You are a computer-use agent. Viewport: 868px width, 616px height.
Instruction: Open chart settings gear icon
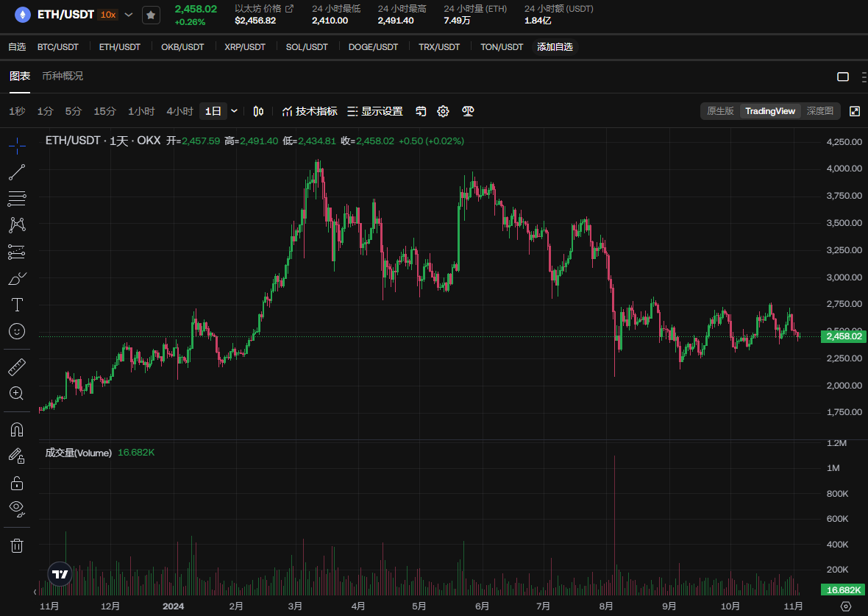[x=443, y=111]
